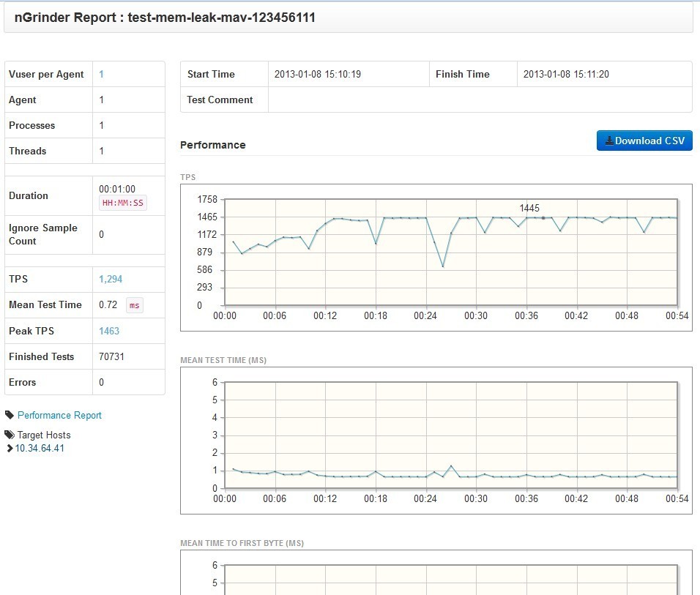
Task: Click the ms unit badge
Action: [x=135, y=305]
